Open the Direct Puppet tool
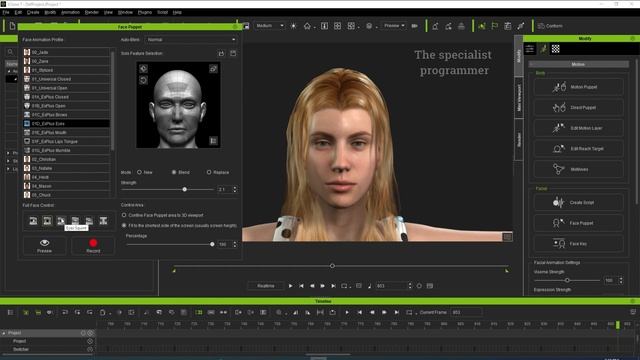This screenshot has width=640, height=360. point(578,107)
